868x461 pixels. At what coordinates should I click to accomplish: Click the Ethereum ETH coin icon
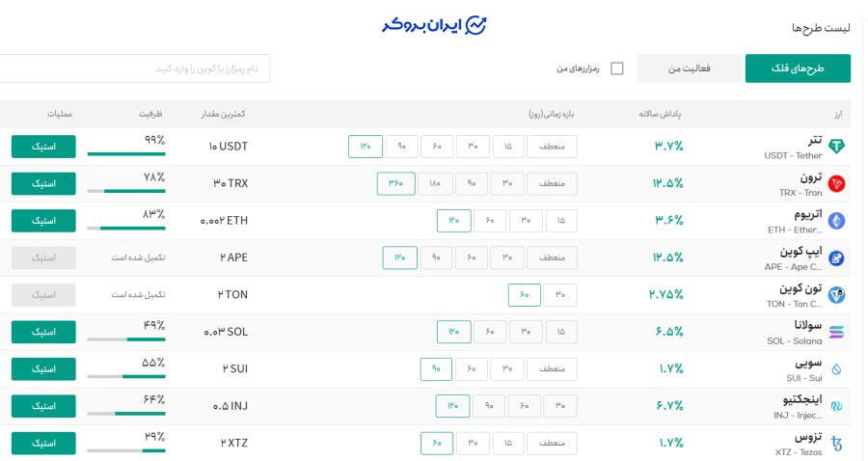coord(836,221)
